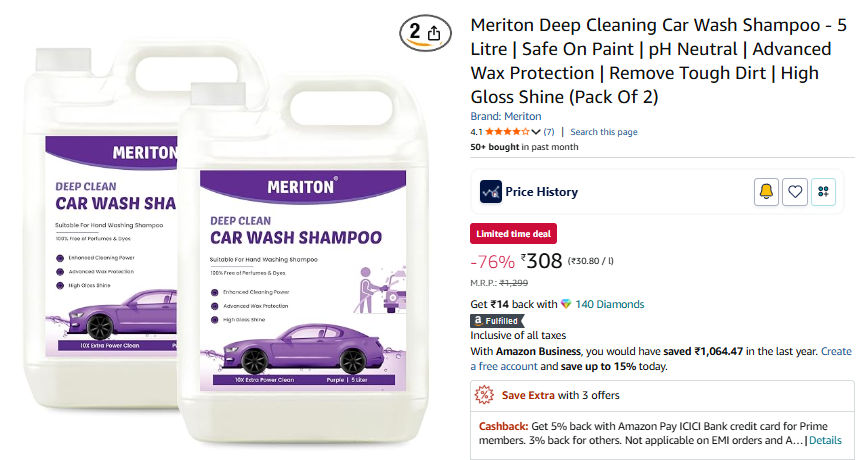Add to wishlist with heart icon
The image size is (863, 460).
click(795, 192)
